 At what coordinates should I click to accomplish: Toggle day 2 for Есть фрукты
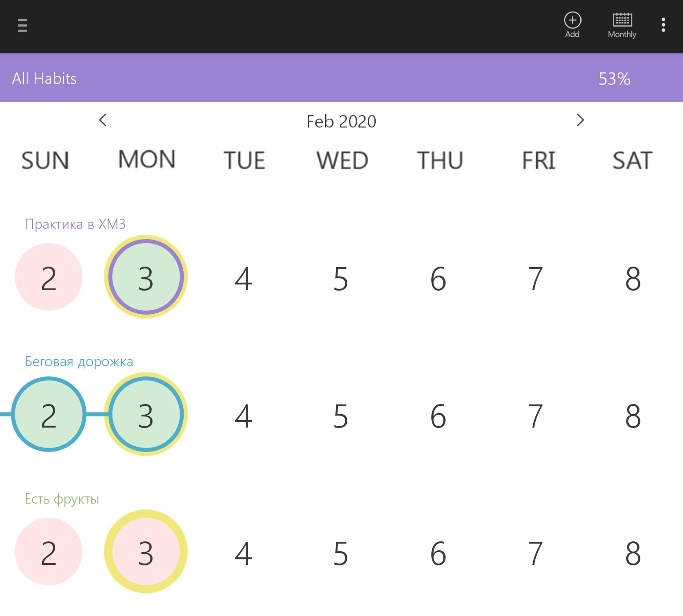click(48, 552)
